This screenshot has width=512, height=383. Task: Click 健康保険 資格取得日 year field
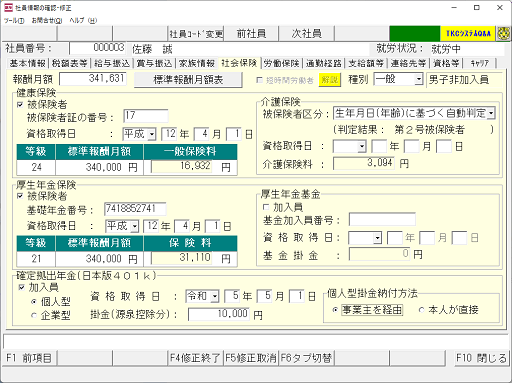pyautogui.click(x=169, y=134)
